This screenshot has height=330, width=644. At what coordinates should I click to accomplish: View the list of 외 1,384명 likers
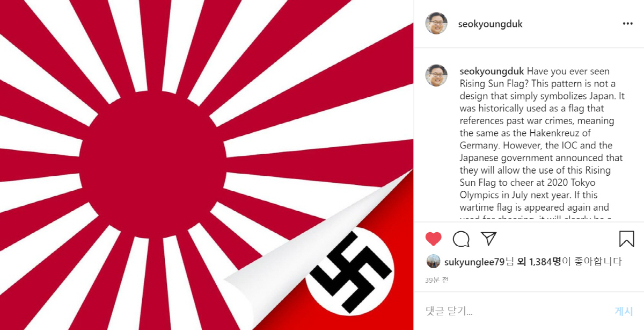(x=539, y=262)
